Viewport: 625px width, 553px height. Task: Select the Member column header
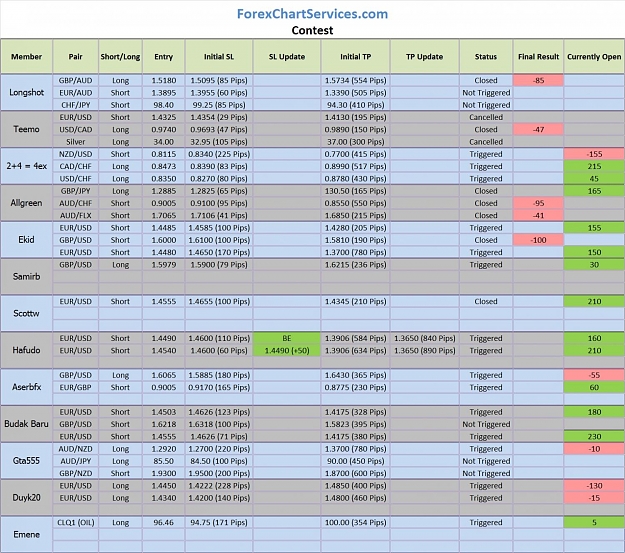pyautogui.click(x=26, y=56)
